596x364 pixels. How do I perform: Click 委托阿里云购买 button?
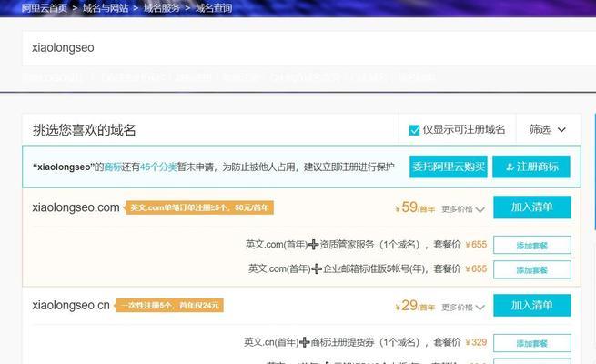449,167
